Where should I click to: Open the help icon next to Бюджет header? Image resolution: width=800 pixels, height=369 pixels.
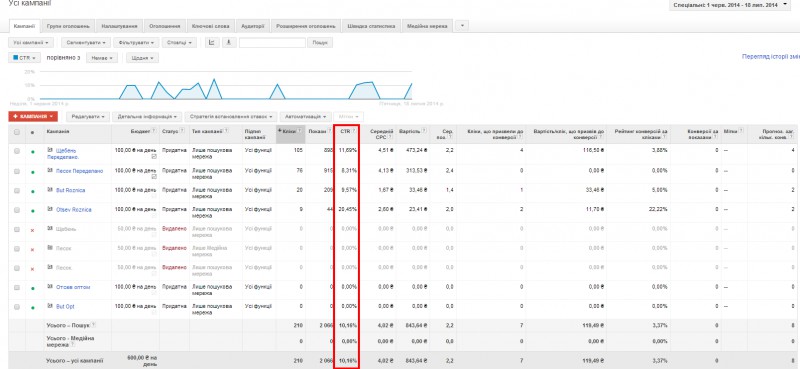(155, 131)
